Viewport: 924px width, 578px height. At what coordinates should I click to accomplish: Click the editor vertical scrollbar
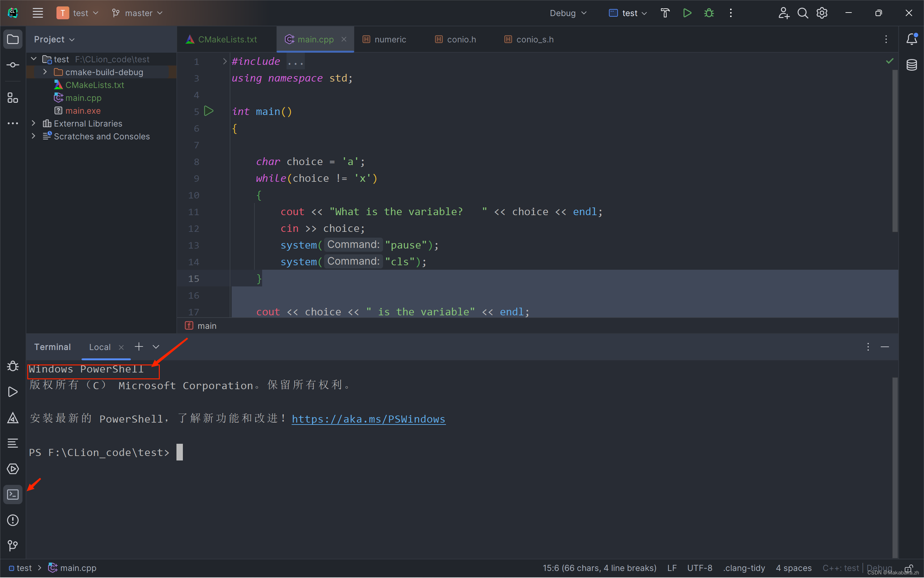click(894, 151)
